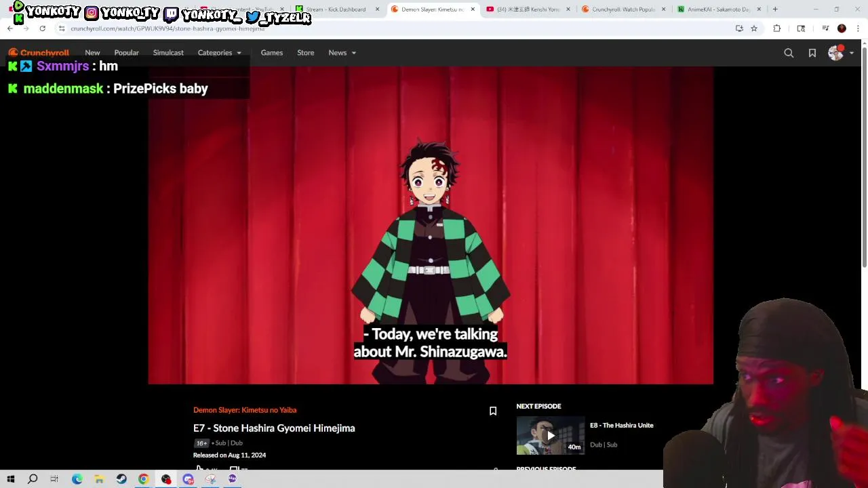Click the NEXT EPISODE heading
The image size is (868, 488).
[x=538, y=407]
